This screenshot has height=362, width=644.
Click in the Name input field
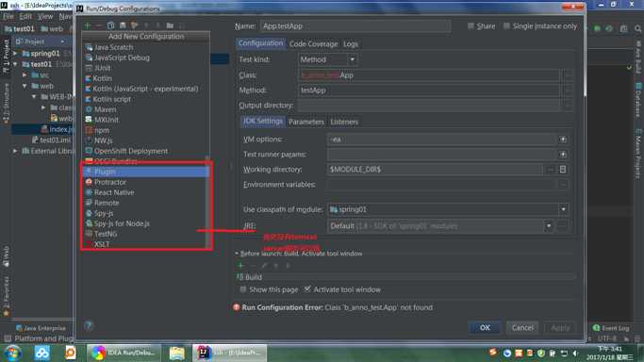pos(355,26)
